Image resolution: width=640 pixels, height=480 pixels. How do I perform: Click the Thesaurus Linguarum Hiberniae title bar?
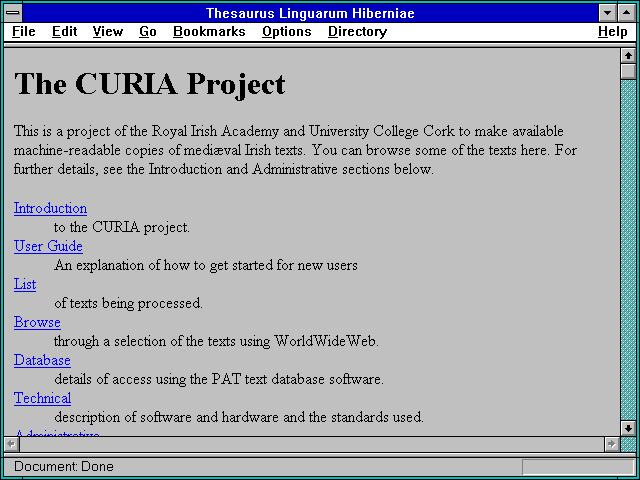310,13
